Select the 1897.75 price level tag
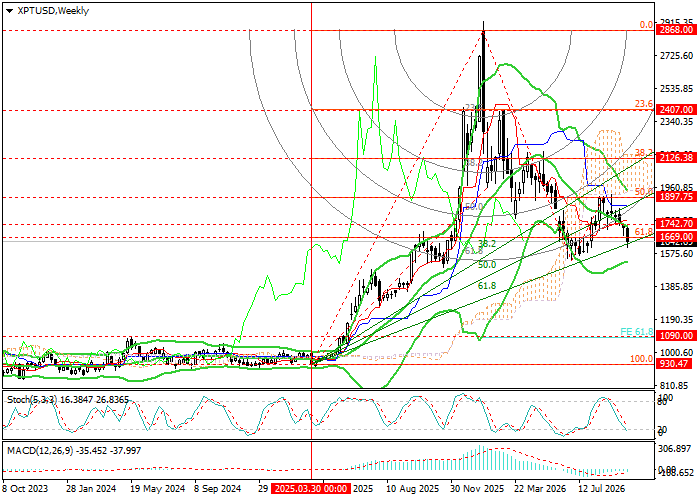Viewport: 700px width, 500px height. point(675,197)
